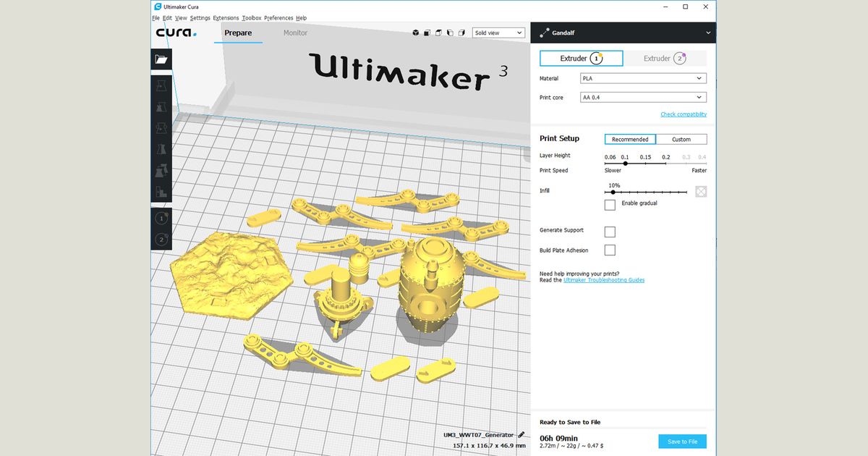Enable the gradual infill checkbox
This screenshot has height=456, width=868.
pos(610,205)
